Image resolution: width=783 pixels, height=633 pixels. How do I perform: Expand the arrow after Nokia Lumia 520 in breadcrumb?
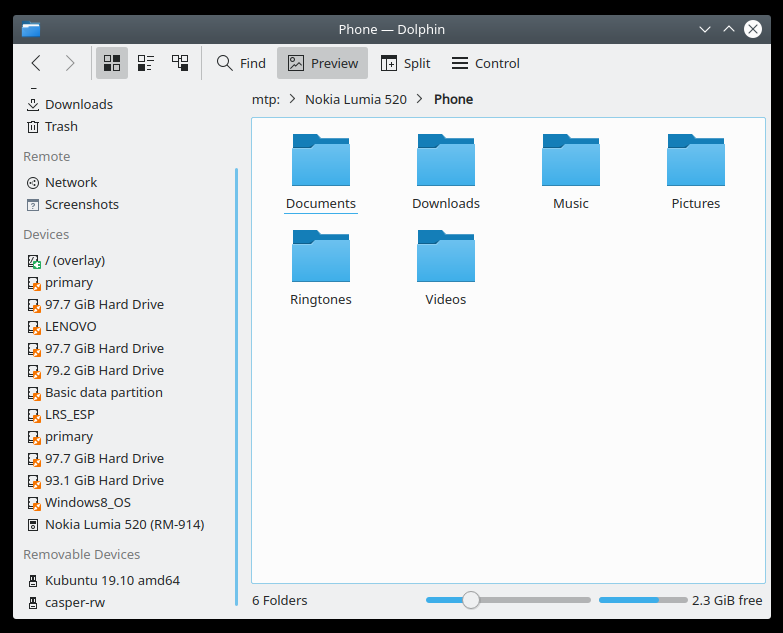(x=420, y=99)
